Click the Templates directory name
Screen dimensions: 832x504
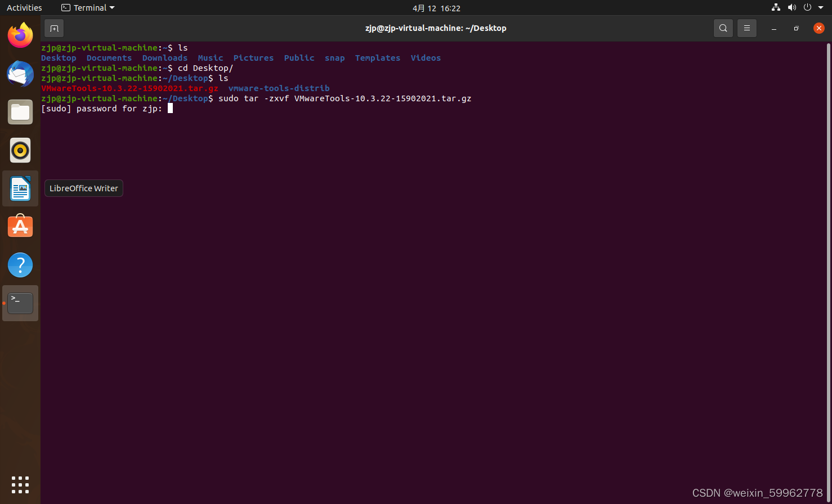(x=378, y=58)
